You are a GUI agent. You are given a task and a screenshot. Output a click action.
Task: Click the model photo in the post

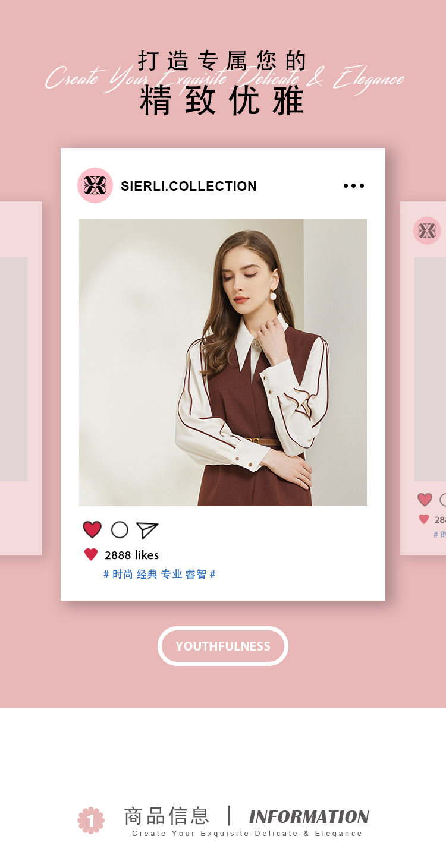[223, 362]
